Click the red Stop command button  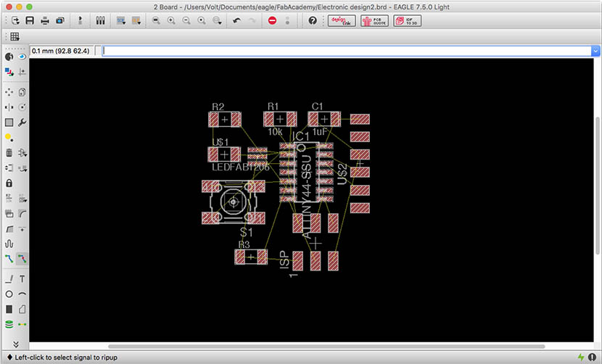(272, 21)
